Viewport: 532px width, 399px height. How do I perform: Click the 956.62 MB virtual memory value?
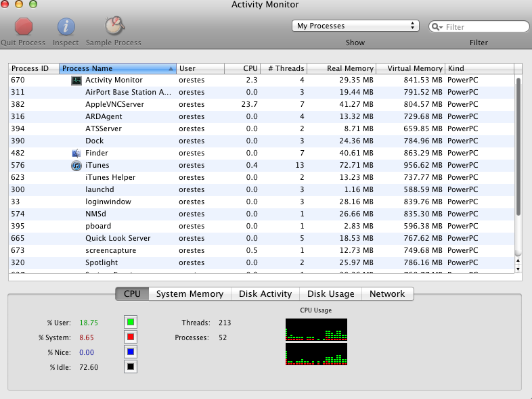pos(423,166)
